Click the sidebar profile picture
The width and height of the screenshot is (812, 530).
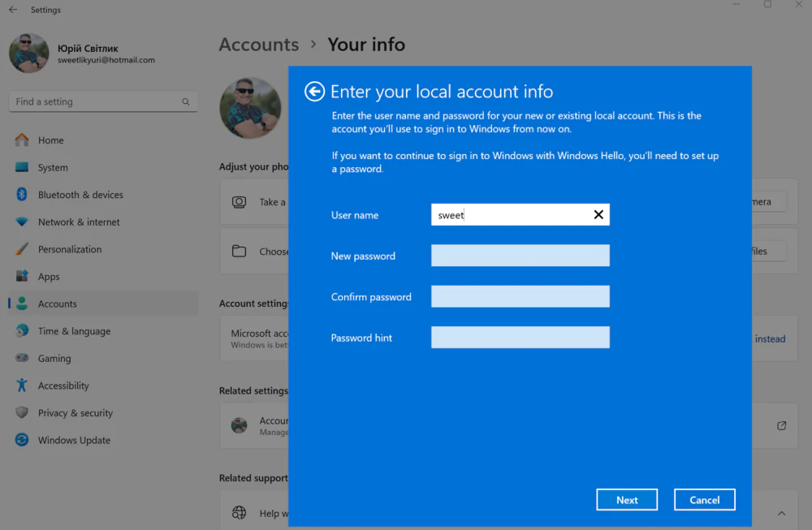tap(28, 54)
